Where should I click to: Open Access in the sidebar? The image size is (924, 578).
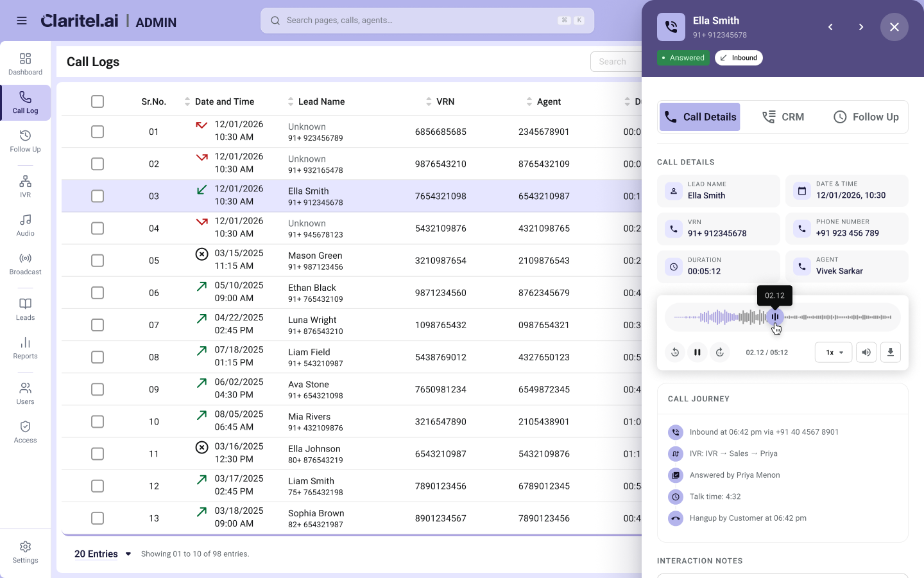click(x=26, y=432)
